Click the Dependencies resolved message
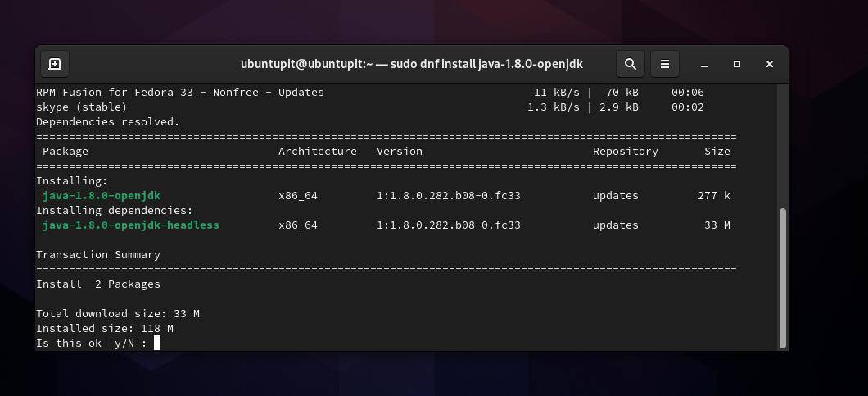 [108, 122]
